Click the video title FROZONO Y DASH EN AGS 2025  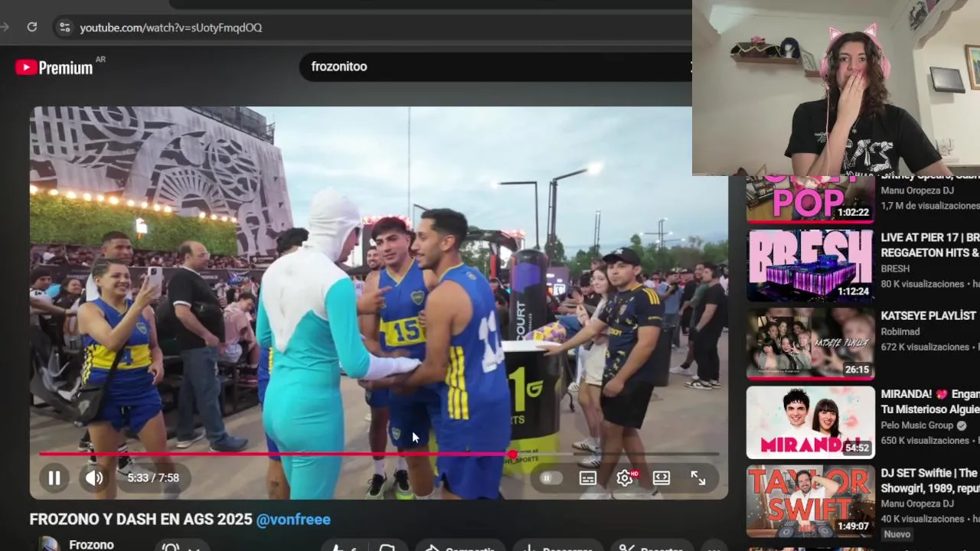pyautogui.click(x=141, y=520)
